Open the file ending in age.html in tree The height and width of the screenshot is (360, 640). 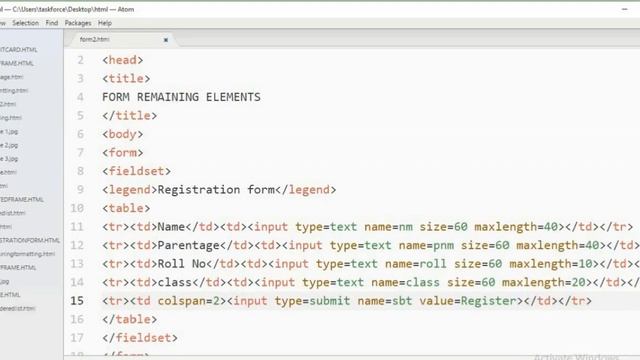(x=11, y=77)
